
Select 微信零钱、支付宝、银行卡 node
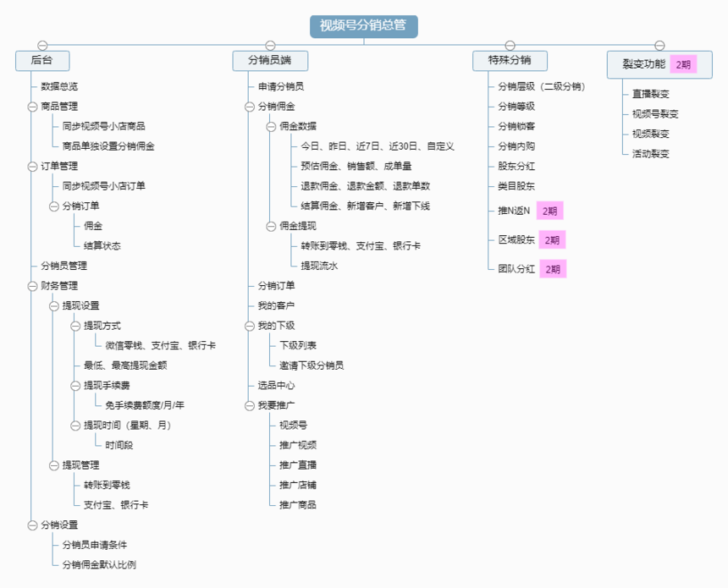[x=160, y=346]
